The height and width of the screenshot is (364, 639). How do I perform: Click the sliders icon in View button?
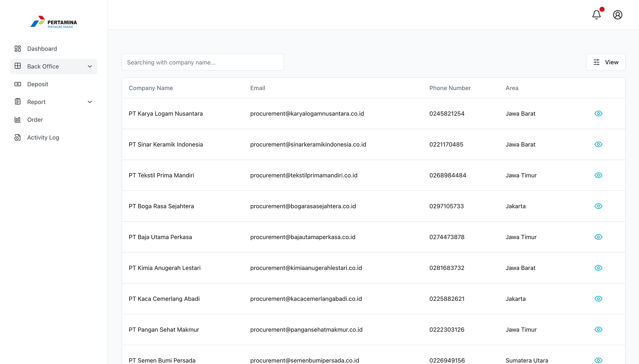click(596, 62)
